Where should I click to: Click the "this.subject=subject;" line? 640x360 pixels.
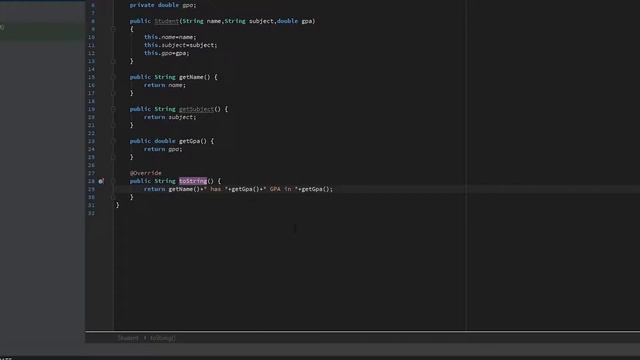pyautogui.click(x=181, y=45)
